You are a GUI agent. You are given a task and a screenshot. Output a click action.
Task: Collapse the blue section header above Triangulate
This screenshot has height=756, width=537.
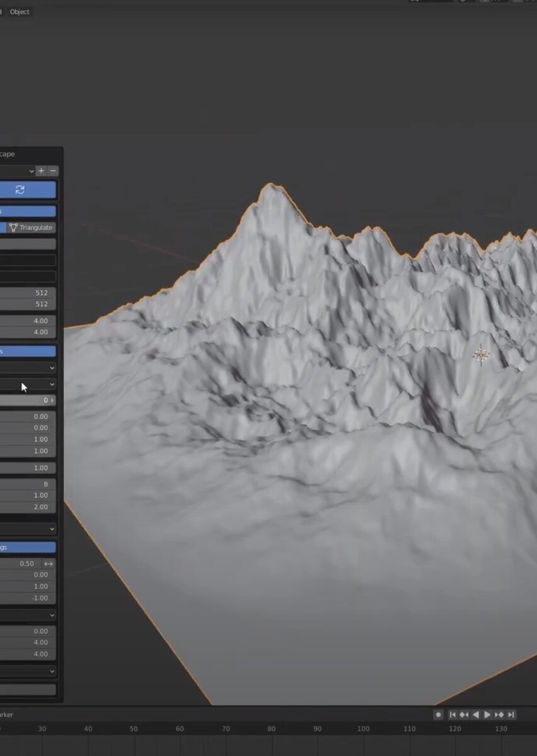pyautogui.click(x=28, y=212)
